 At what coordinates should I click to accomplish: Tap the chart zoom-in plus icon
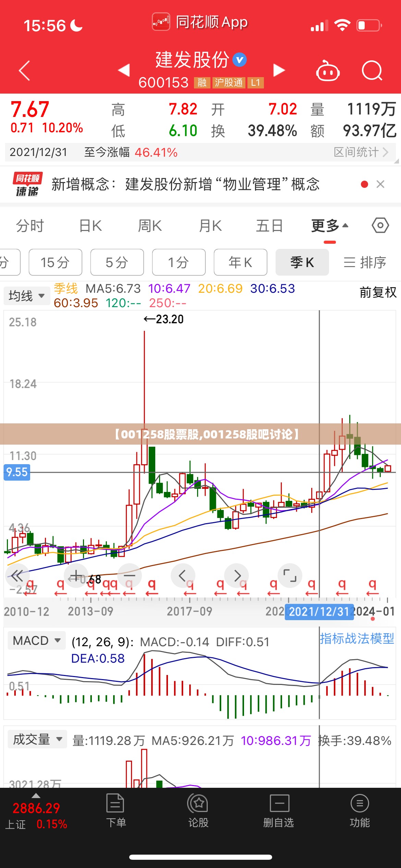(76, 576)
